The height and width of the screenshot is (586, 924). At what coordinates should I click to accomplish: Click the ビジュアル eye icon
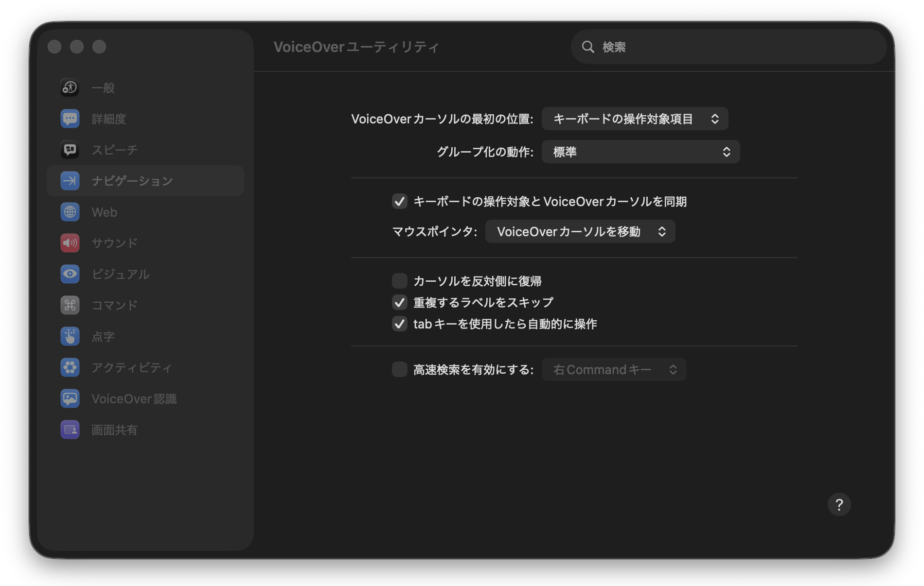(x=70, y=274)
